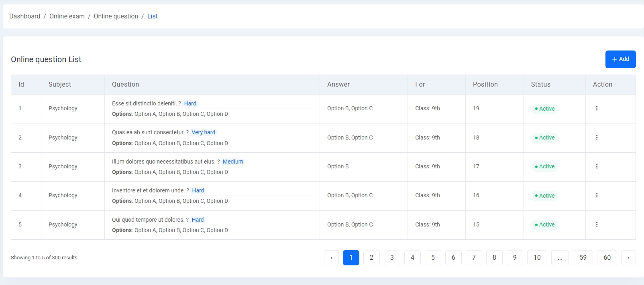Open the action menu for question 4

point(597,195)
